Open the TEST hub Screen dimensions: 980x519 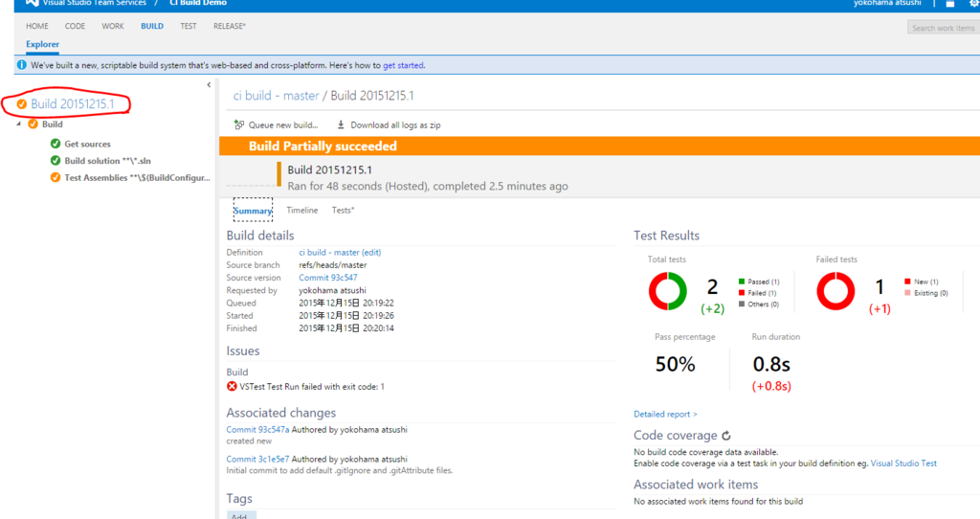[x=189, y=26]
